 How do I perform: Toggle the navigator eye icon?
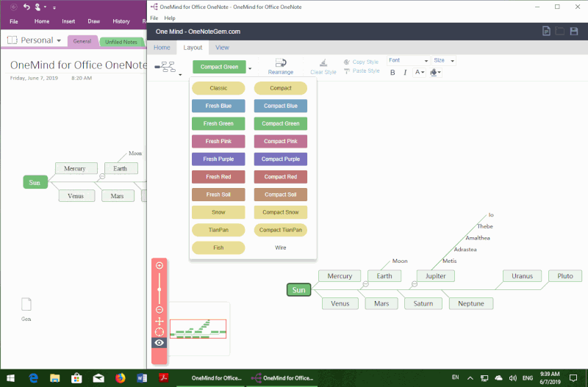159,343
